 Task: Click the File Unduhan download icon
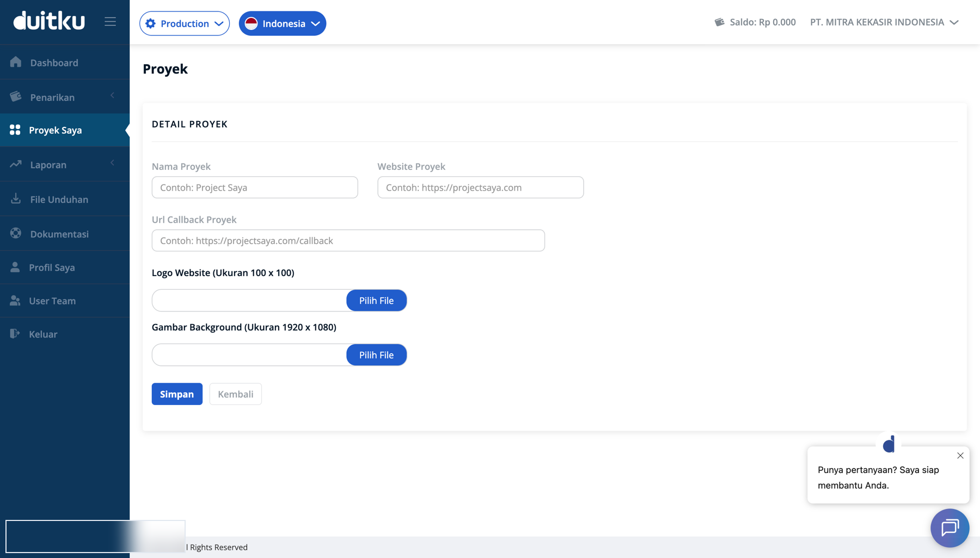pos(16,198)
